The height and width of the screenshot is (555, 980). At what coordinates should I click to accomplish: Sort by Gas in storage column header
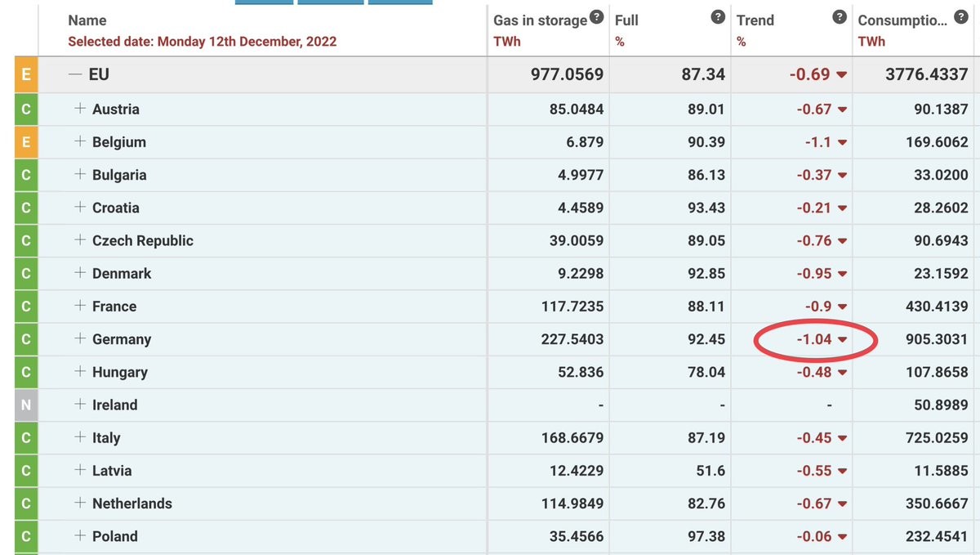[540, 20]
